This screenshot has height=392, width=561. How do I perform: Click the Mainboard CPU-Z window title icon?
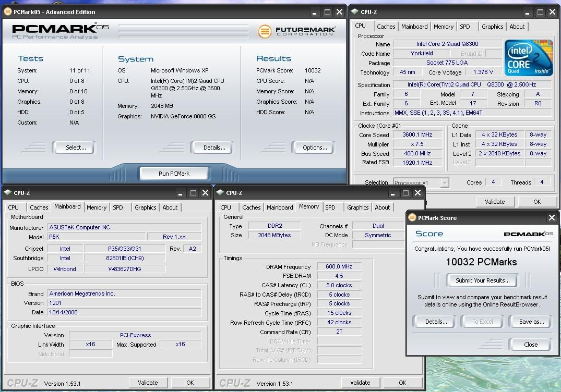coord(7,192)
